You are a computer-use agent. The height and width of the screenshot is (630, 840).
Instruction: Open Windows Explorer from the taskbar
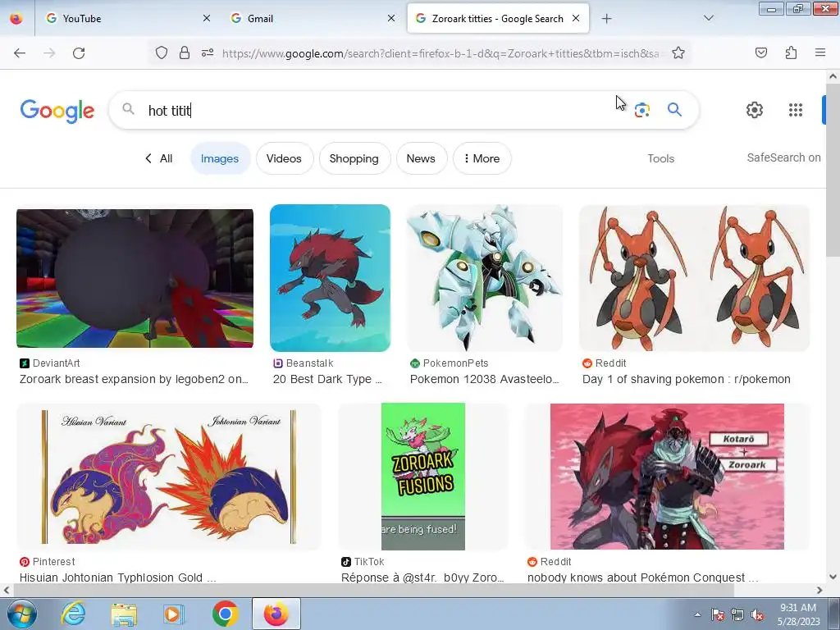124,614
